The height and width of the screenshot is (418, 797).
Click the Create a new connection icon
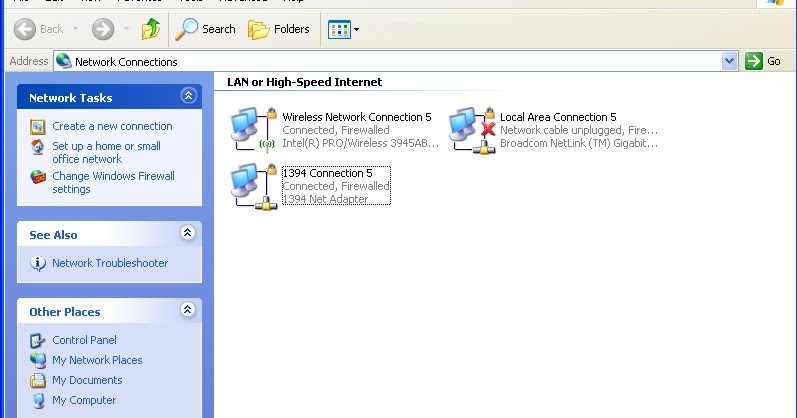click(38, 127)
